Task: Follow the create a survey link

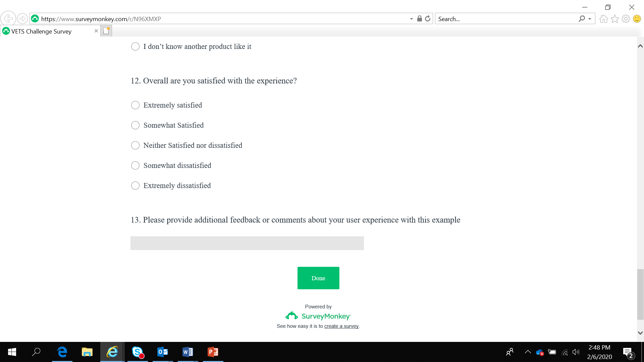Action: click(x=341, y=326)
